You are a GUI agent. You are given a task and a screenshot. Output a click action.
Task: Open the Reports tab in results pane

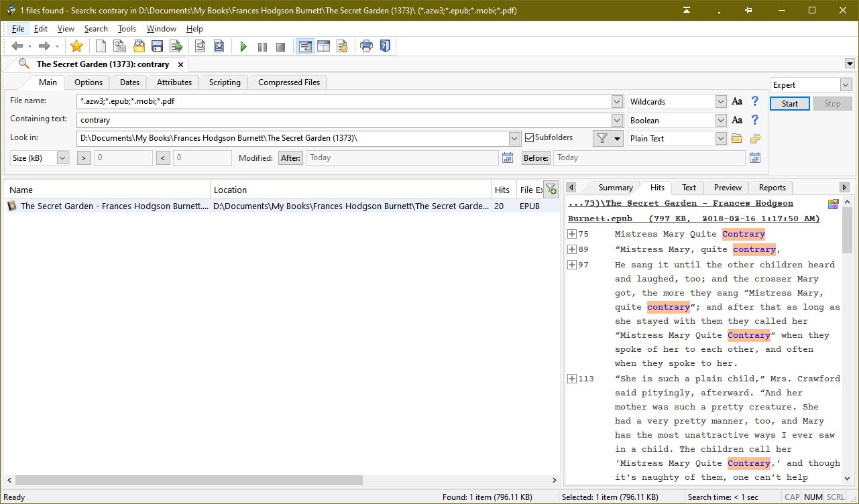click(772, 188)
